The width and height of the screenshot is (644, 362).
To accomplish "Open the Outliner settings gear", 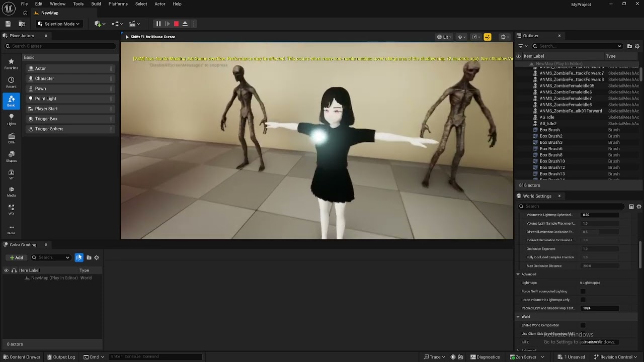I will (x=637, y=46).
